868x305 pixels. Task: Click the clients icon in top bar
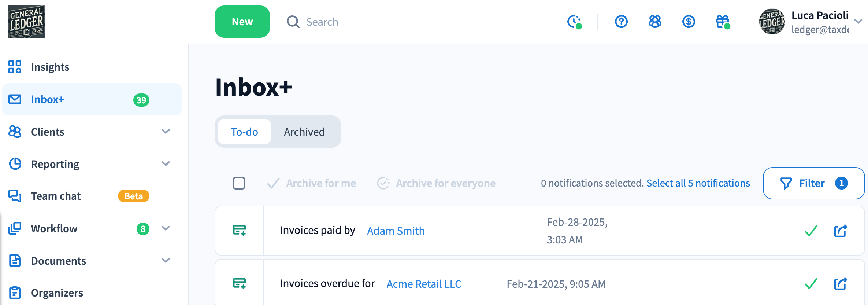pos(655,22)
